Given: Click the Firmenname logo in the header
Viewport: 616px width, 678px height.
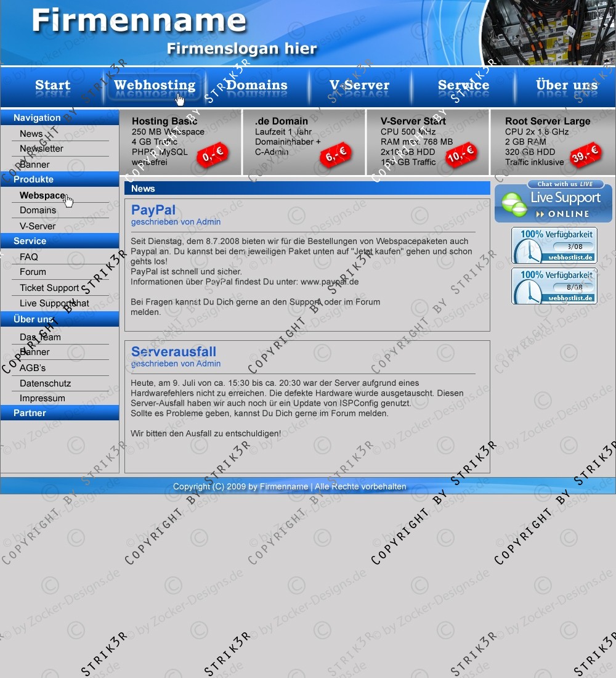Looking at the screenshot, I should [139, 21].
